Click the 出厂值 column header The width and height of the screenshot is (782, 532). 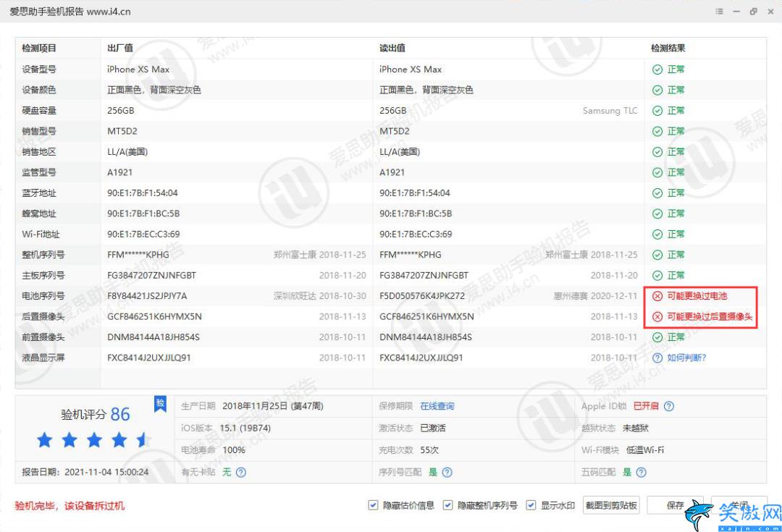coord(120,48)
